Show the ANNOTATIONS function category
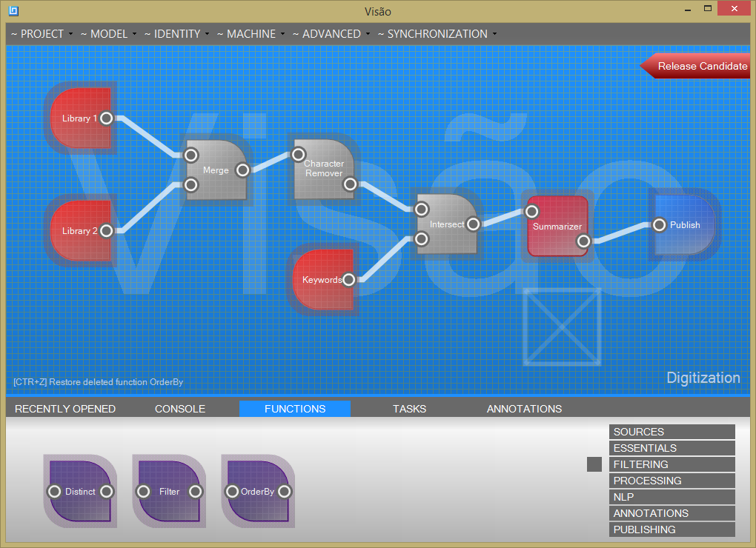 (x=672, y=513)
